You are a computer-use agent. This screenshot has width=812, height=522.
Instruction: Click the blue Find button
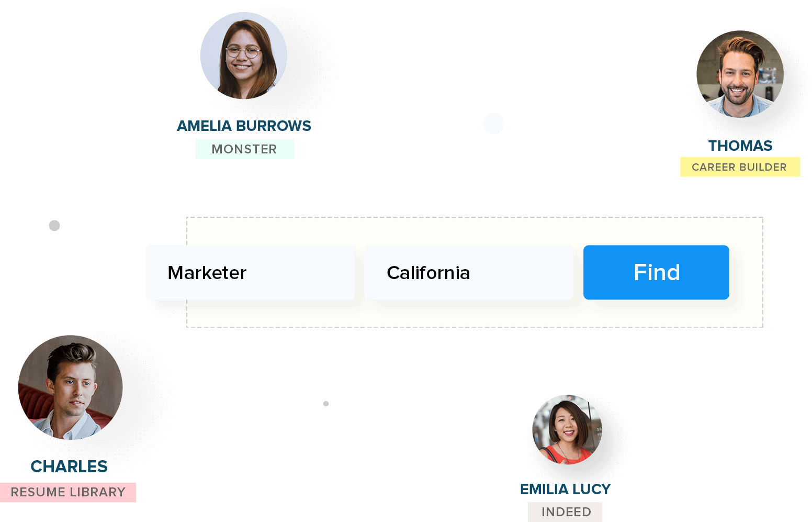656,272
